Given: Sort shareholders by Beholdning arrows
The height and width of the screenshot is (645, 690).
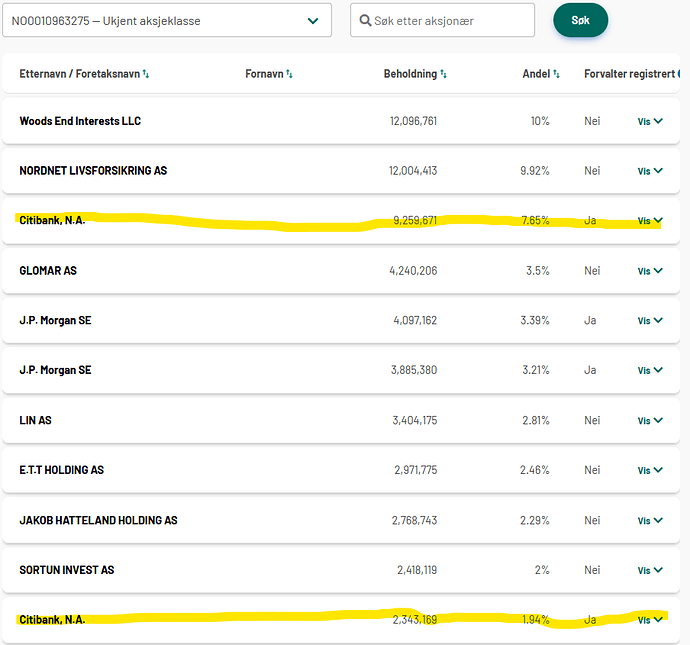Looking at the screenshot, I should click(x=443, y=74).
